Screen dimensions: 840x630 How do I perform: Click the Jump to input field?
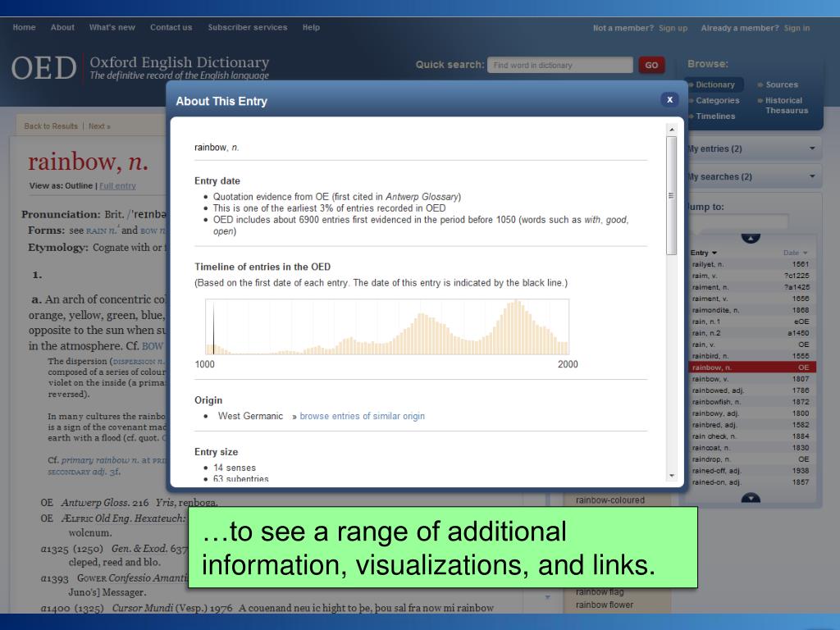739,221
